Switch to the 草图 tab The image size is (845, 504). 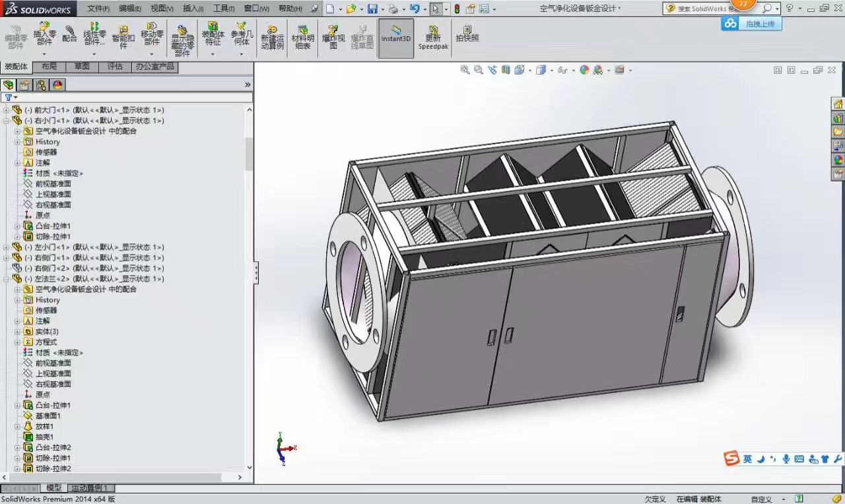[82, 67]
